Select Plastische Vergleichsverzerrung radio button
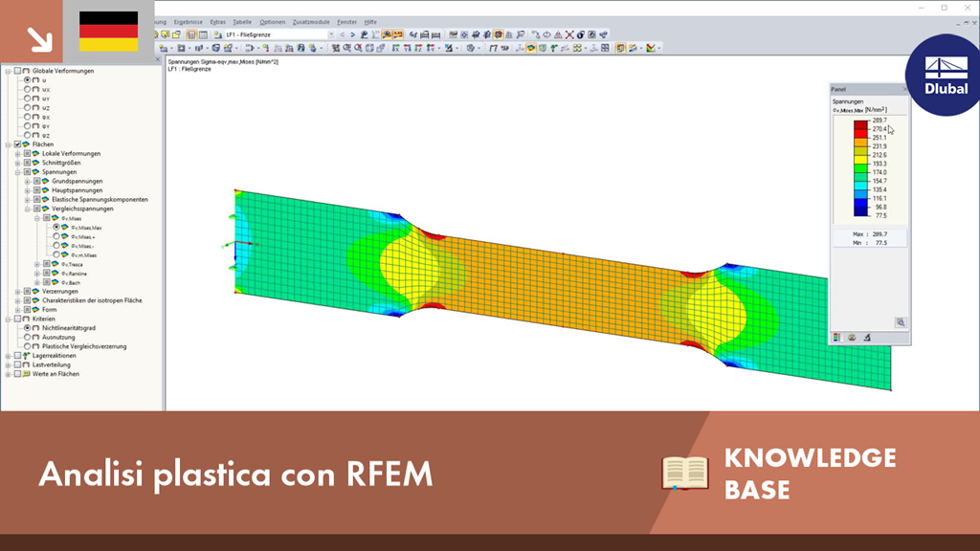The height and width of the screenshot is (551, 980). [x=27, y=346]
